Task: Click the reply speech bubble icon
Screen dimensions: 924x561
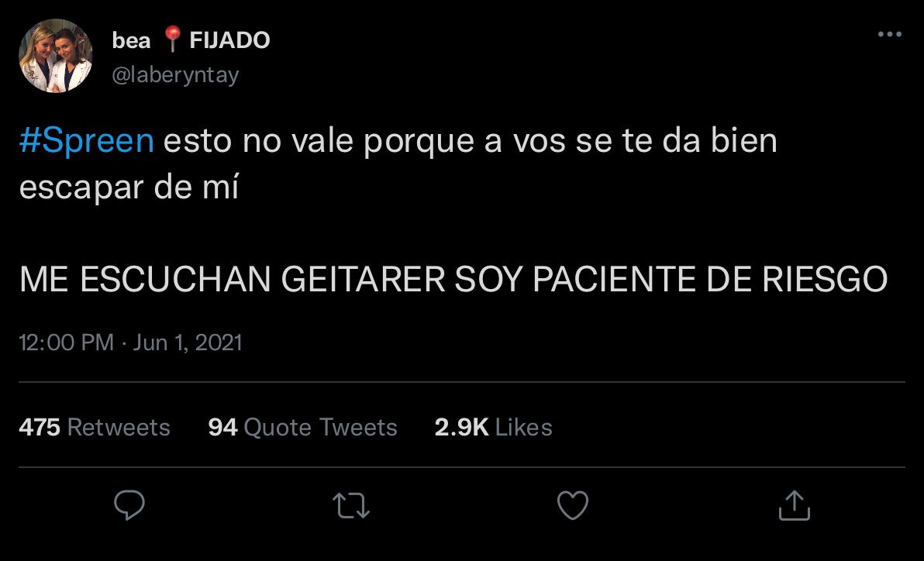Action: coord(129,504)
